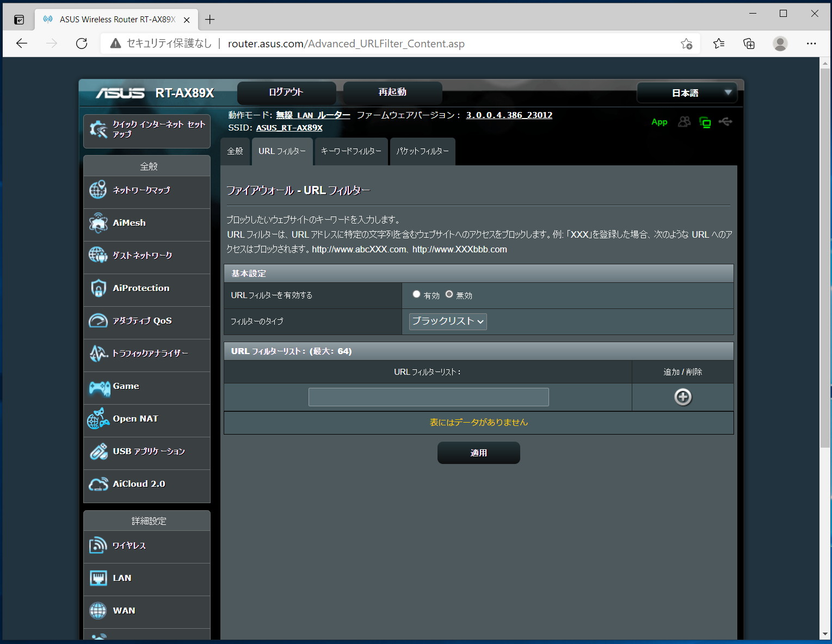Click the 再起動 reboot button
Screen dimensions: 832x644
pyautogui.click(x=392, y=92)
